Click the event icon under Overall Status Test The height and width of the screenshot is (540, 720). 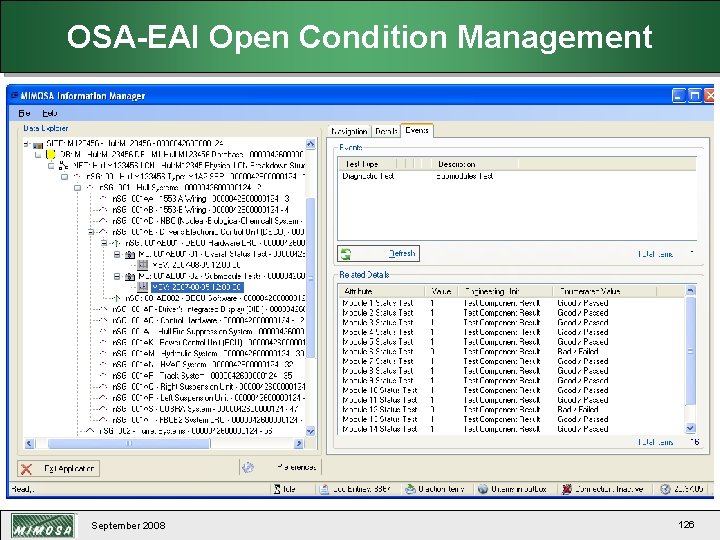click(143, 265)
